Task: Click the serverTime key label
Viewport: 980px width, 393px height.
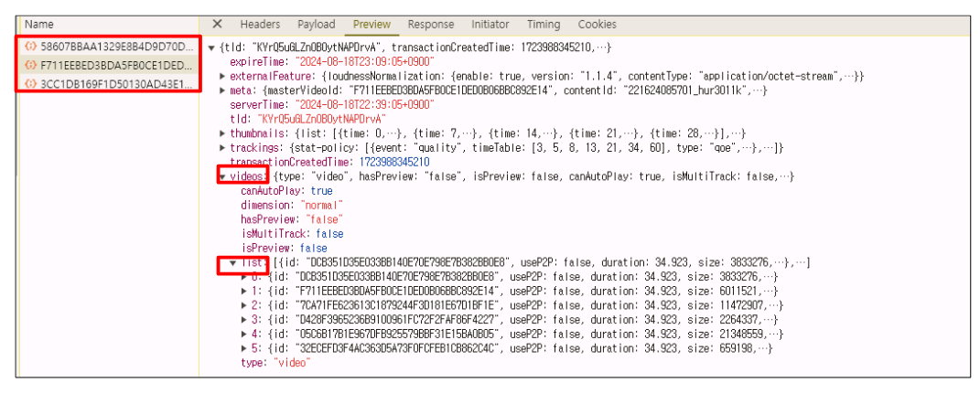Action: [259, 105]
